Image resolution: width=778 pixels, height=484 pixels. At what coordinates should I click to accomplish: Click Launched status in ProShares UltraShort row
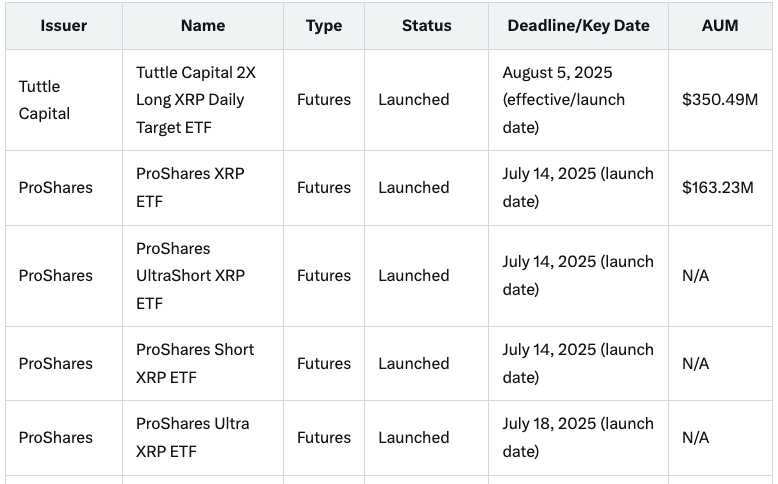(x=413, y=275)
